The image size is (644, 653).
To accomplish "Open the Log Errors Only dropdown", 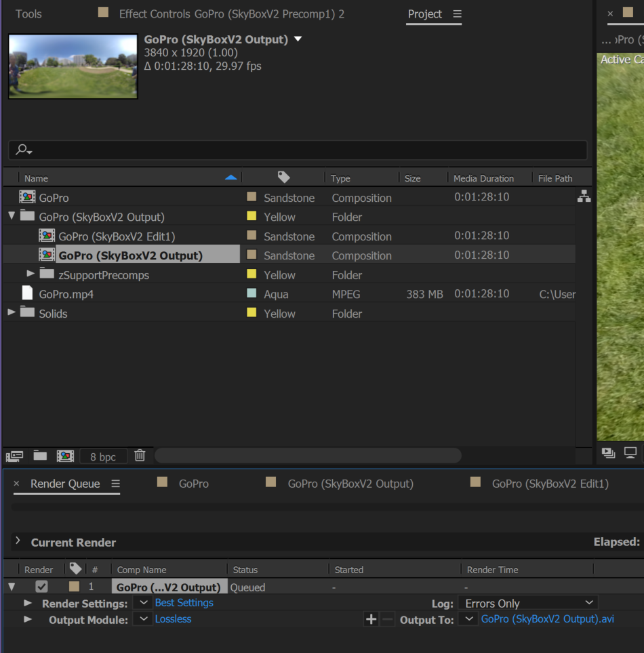I will [x=528, y=603].
